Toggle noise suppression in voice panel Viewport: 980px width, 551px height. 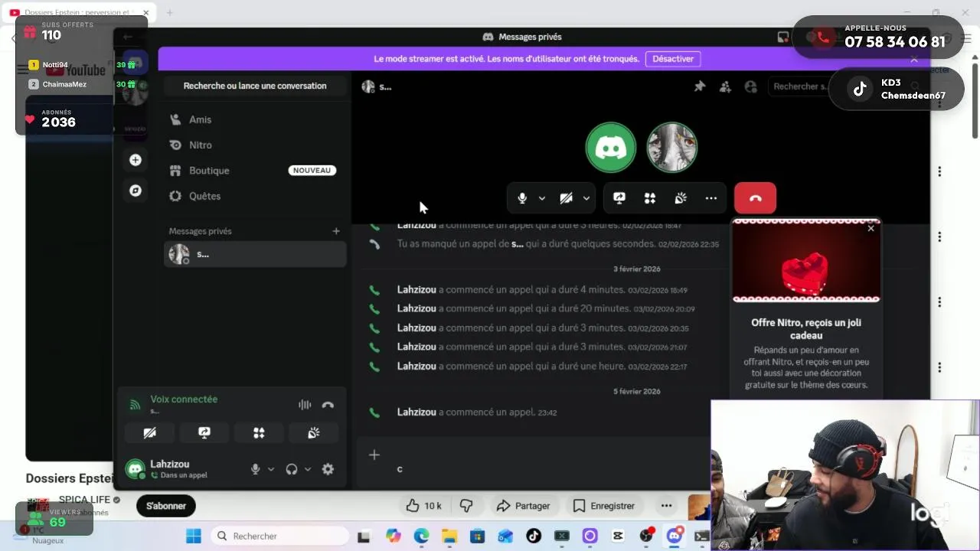305,405
